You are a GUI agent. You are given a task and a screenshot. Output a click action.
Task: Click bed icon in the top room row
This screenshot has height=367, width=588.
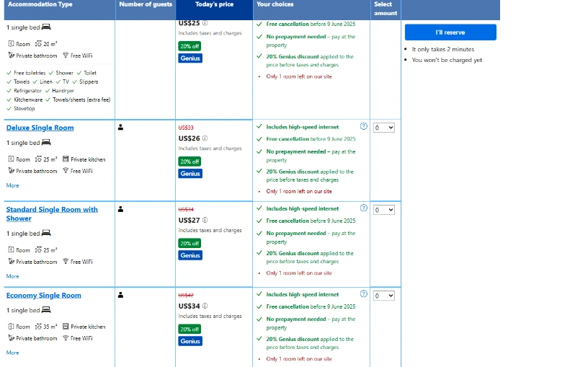tap(46, 27)
